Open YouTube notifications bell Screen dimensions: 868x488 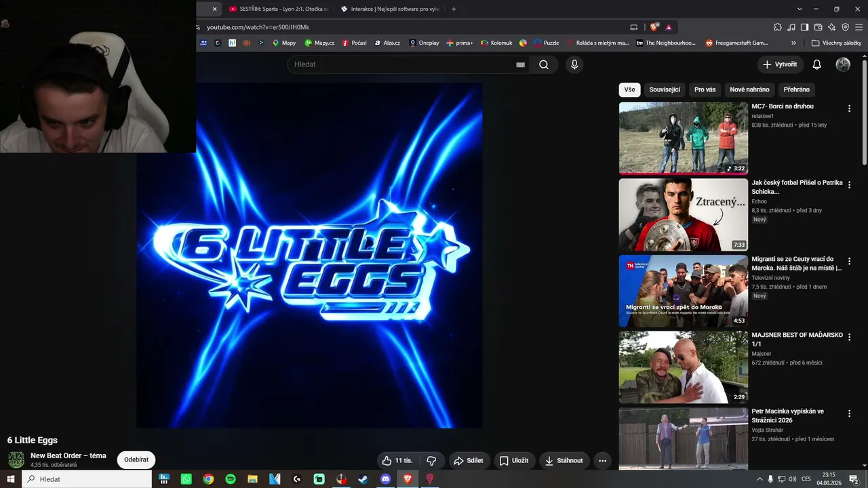coord(817,64)
